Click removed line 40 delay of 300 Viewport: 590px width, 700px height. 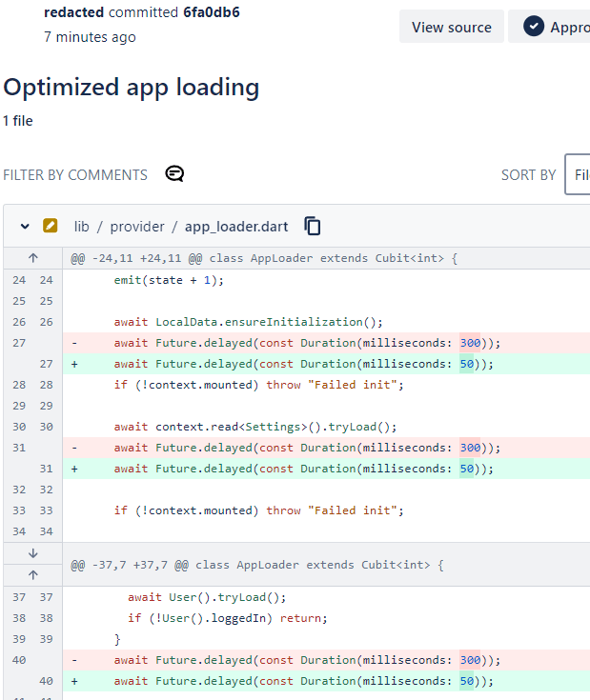(x=326, y=660)
